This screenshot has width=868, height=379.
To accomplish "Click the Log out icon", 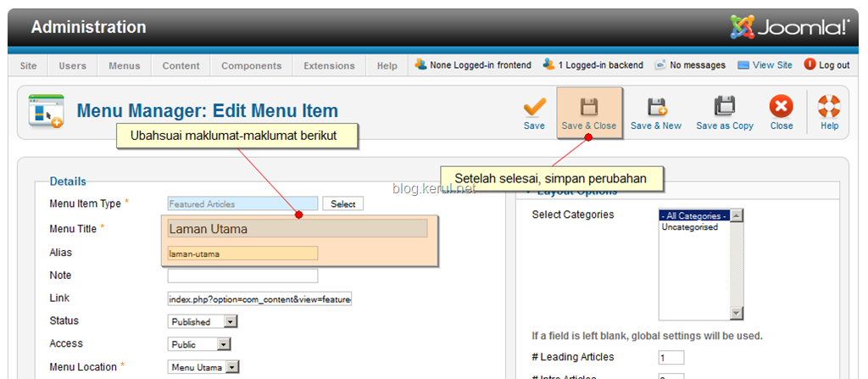I will click(x=810, y=64).
